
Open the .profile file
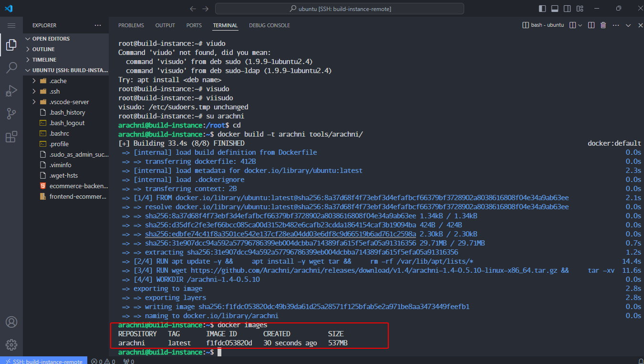(x=66, y=144)
